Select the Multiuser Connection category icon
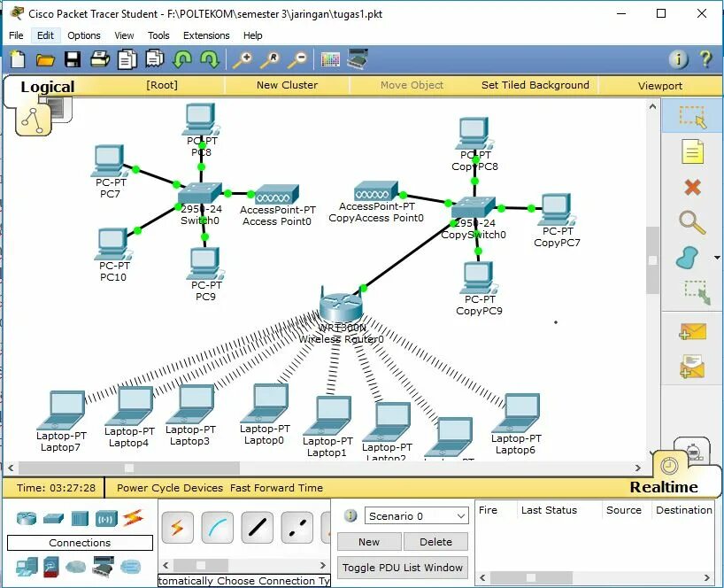 click(x=130, y=566)
